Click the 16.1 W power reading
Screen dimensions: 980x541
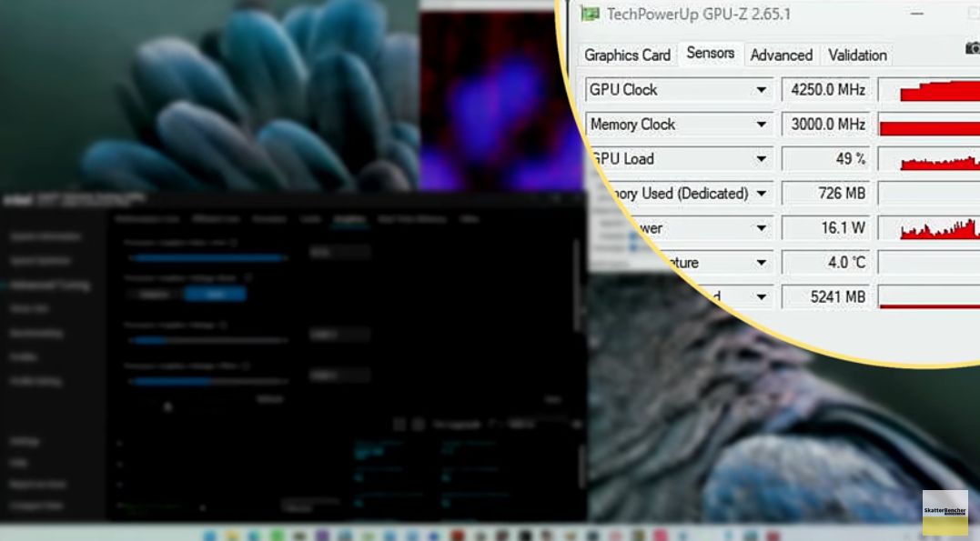(825, 228)
